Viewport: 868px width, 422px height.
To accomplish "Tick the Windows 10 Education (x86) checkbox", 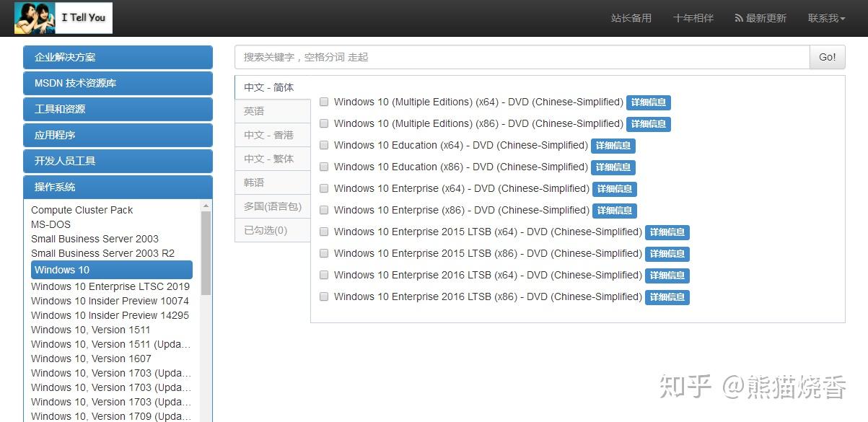I will coord(324,167).
